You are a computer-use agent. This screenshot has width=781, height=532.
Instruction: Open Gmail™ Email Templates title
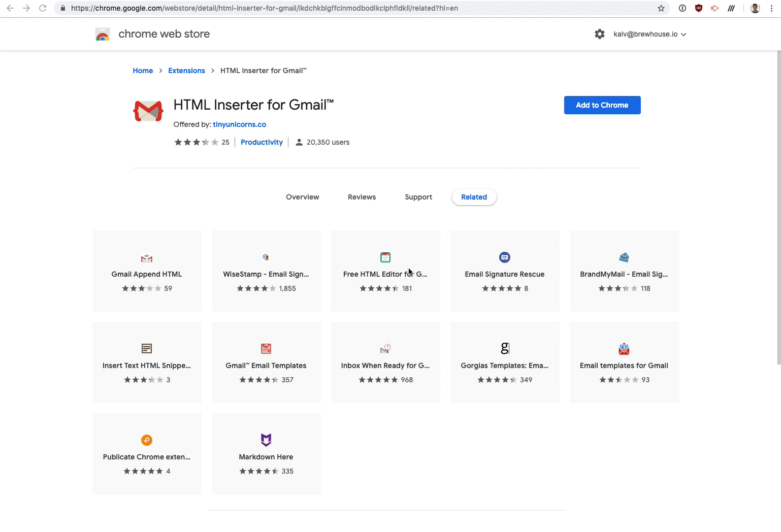tap(266, 365)
